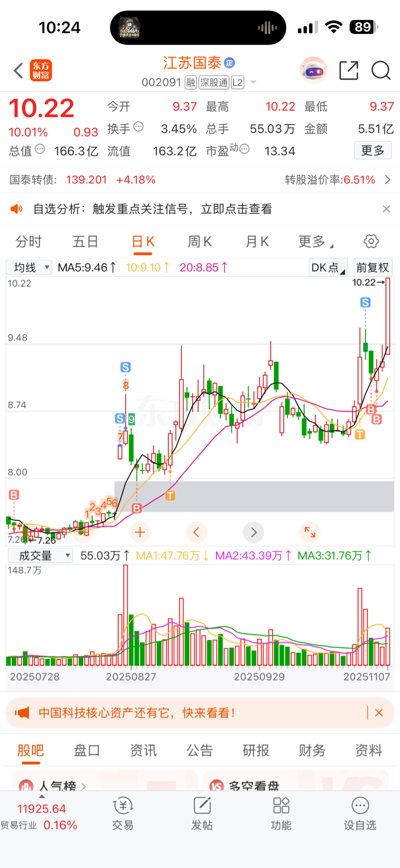Viewport: 400px width, 868px height.
Task: Open the 研报 tab
Action: (x=256, y=750)
